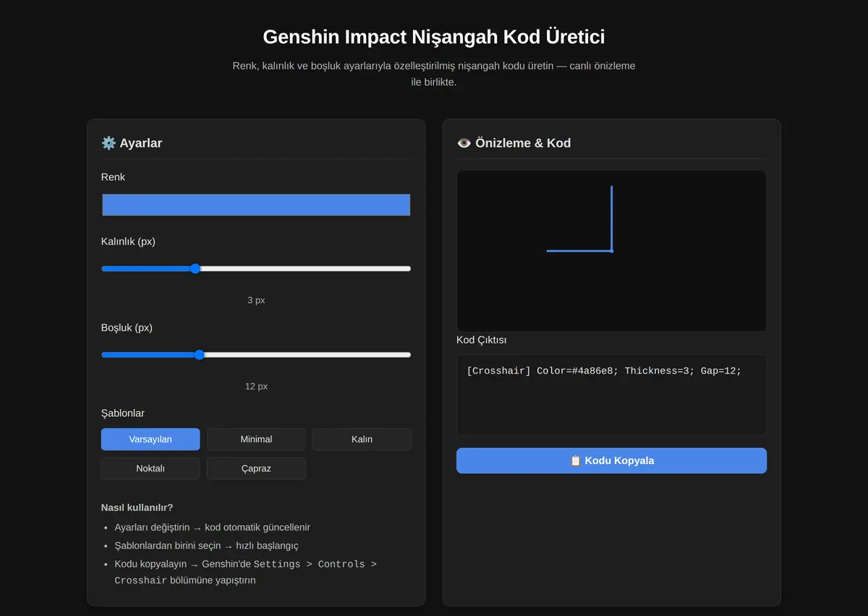Click inside the Kod Çıktısı code box
868x616 pixels.
click(611, 395)
